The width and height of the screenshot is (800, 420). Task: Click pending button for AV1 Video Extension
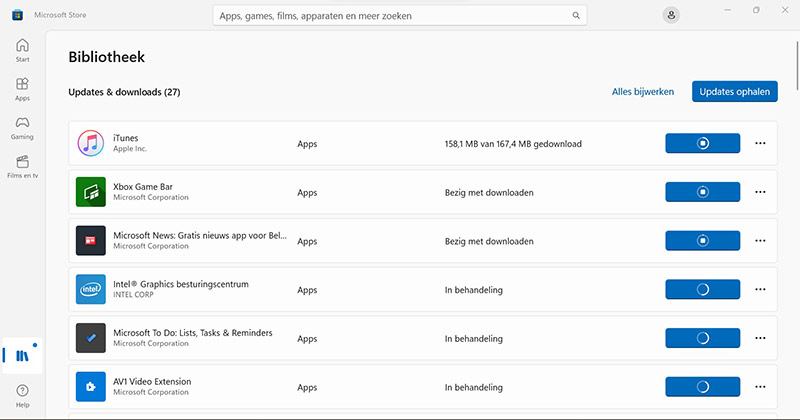click(x=703, y=387)
